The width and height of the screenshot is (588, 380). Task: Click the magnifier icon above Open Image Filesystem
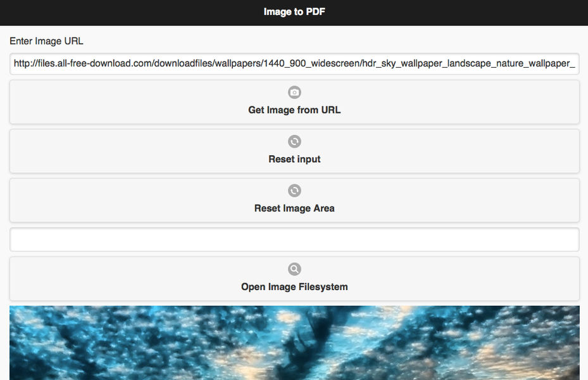[294, 269]
